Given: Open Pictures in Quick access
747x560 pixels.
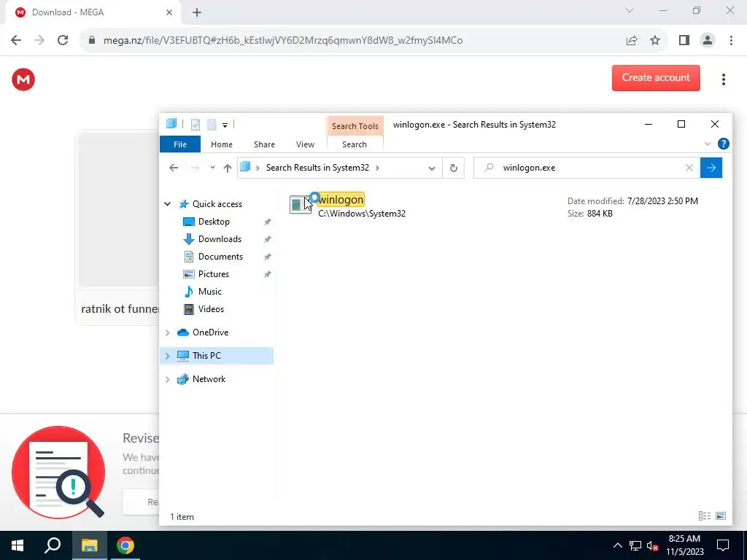Looking at the screenshot, I should click(214, 274).
